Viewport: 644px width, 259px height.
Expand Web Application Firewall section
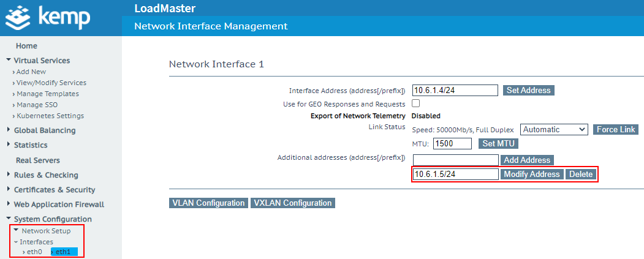tap(59, 205)
